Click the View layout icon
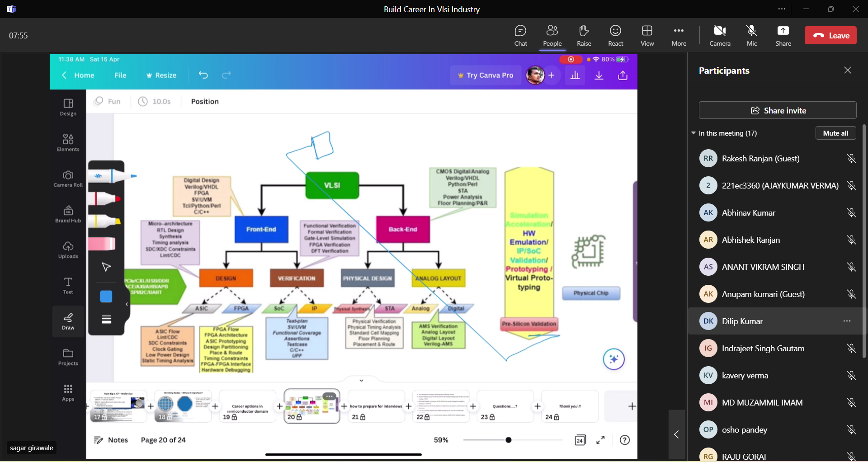Screen dimensions: 868x462 [x=647, y=35]
